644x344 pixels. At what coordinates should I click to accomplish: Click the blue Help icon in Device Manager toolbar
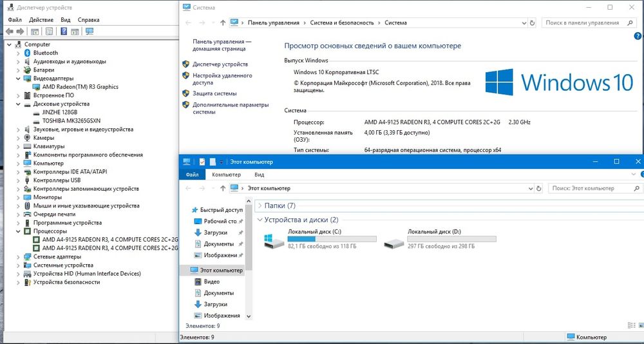[x=64, y=31]
